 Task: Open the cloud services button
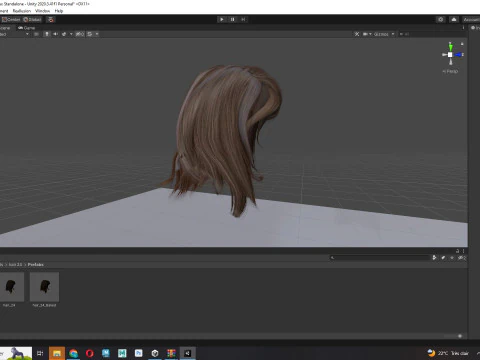454,19
